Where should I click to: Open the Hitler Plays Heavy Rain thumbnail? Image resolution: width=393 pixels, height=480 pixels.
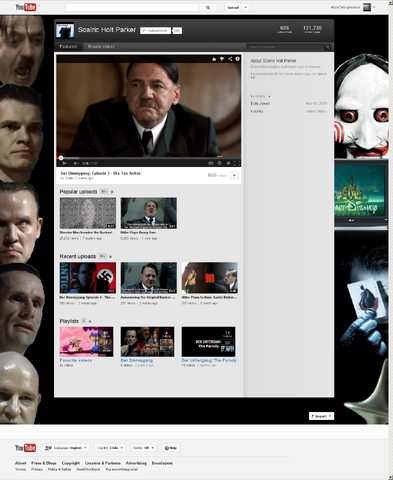coord(149,213)
